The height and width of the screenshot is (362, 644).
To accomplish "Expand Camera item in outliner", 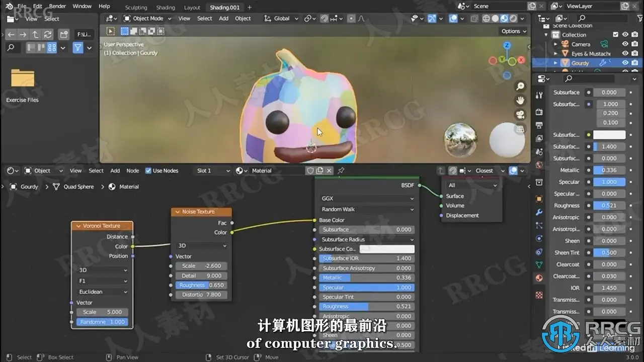I will pyautogui.click(x=556, y=44).
